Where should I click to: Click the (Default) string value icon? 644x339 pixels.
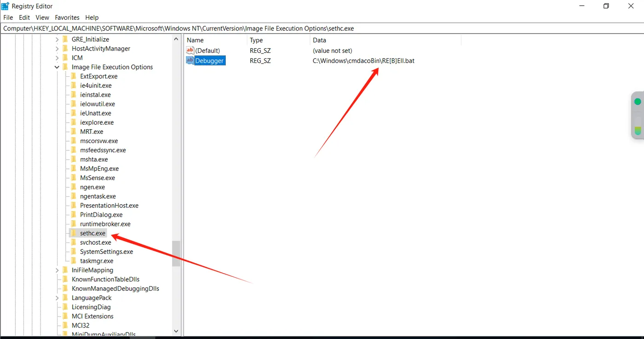190,50
